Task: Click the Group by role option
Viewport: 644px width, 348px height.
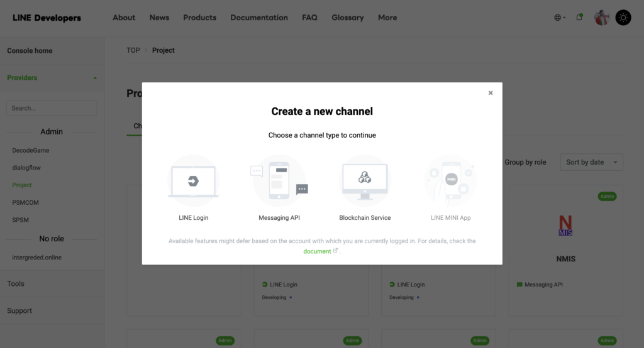Action: pyautogui.click(x=525, y=162)
